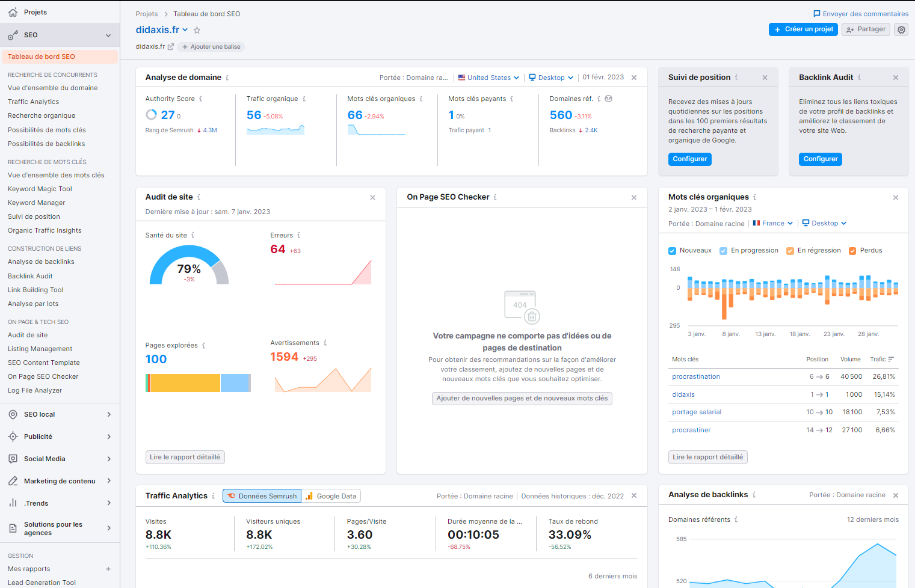Open the didaxis.fr project dropdown
The height and width of the screenshot is (588, 915).
pyautogui.click(x=162, y=29)
